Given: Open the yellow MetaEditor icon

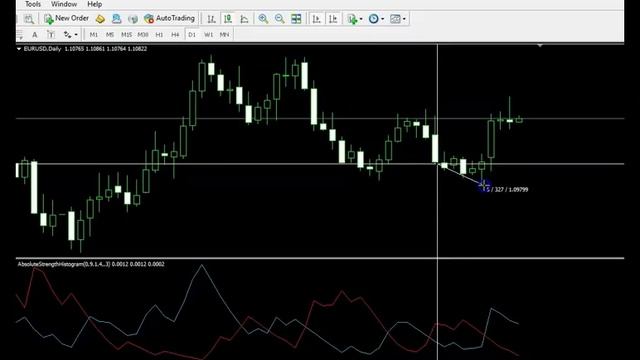Looking at the screenshot, I should click(x=100, y=19).
